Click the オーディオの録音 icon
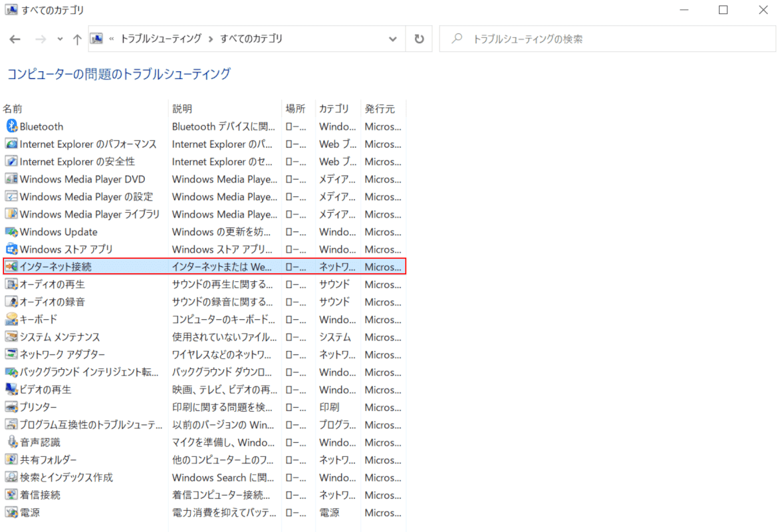This screenshot has height=532, width=780. 11,302
